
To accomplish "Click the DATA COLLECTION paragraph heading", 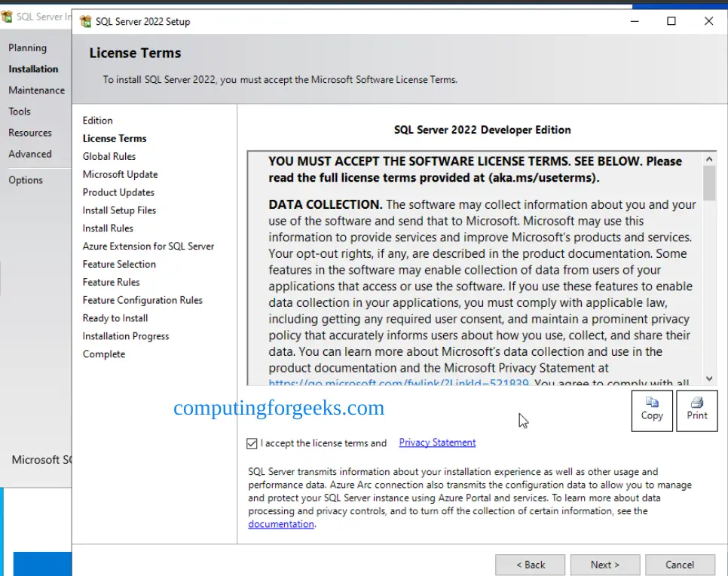I will click(x=325, y=205).
